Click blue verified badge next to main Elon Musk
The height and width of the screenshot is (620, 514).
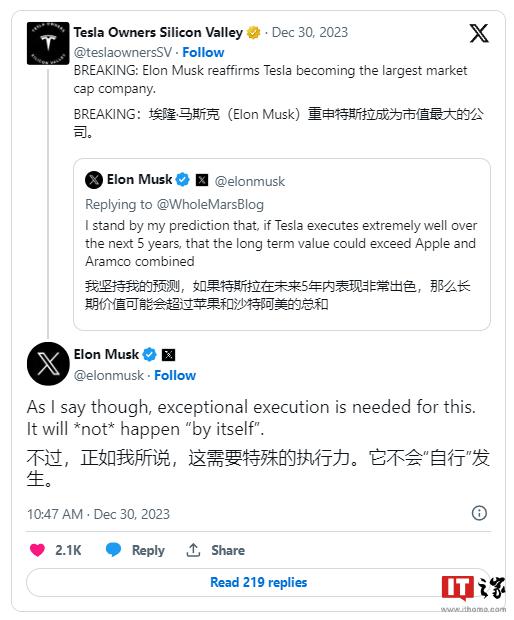point(149,355)
